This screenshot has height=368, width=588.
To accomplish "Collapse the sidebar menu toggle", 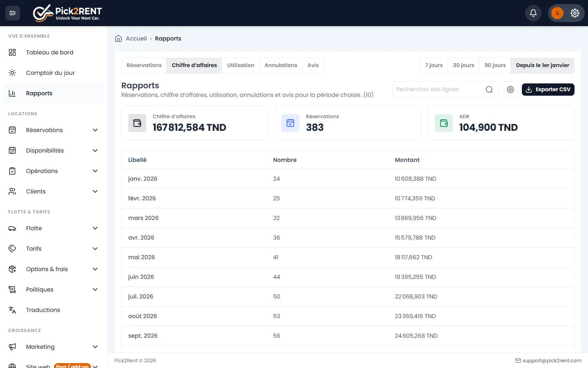I will point(13,13).
